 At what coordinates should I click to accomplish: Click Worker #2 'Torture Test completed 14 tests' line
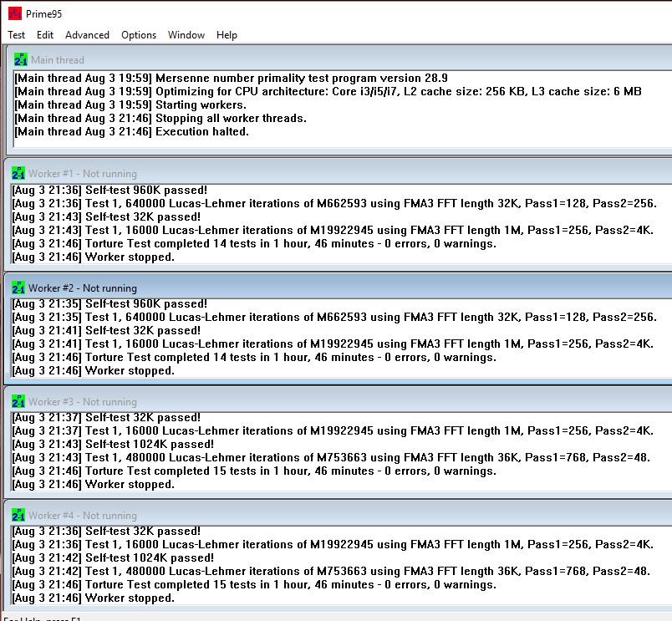254,357
